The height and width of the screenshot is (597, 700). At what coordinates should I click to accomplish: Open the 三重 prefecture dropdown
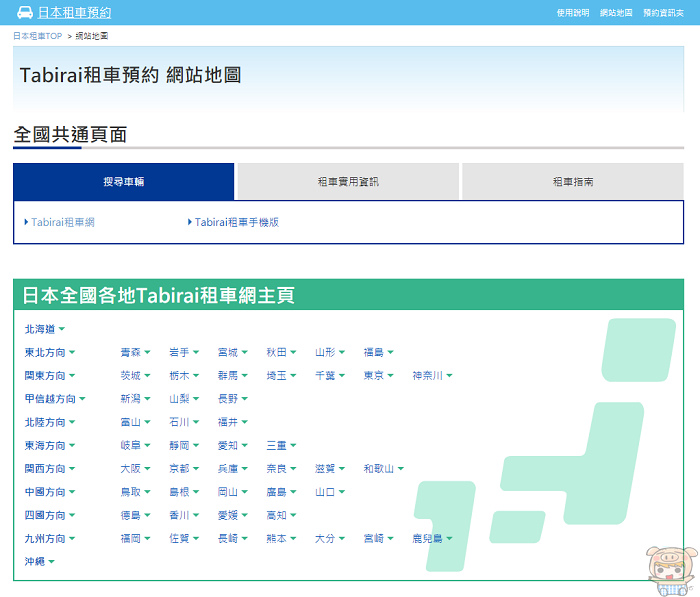click(x=281, y=445)
